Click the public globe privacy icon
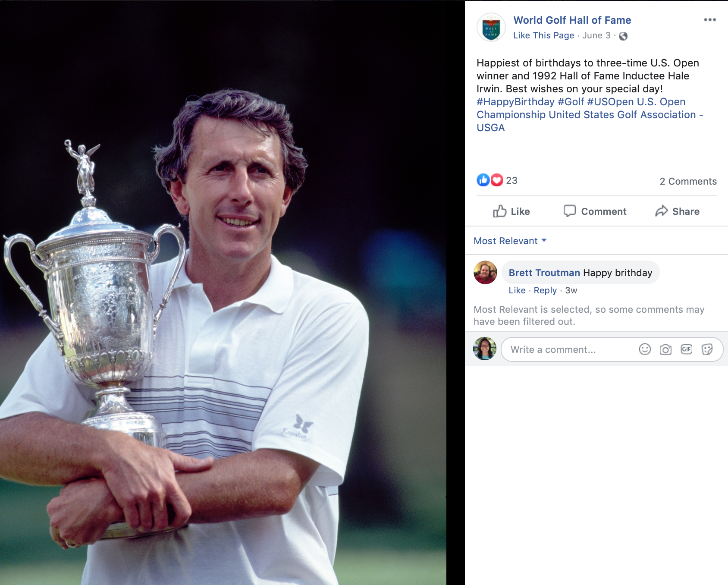The image size is (728, 585). (623, 36)
